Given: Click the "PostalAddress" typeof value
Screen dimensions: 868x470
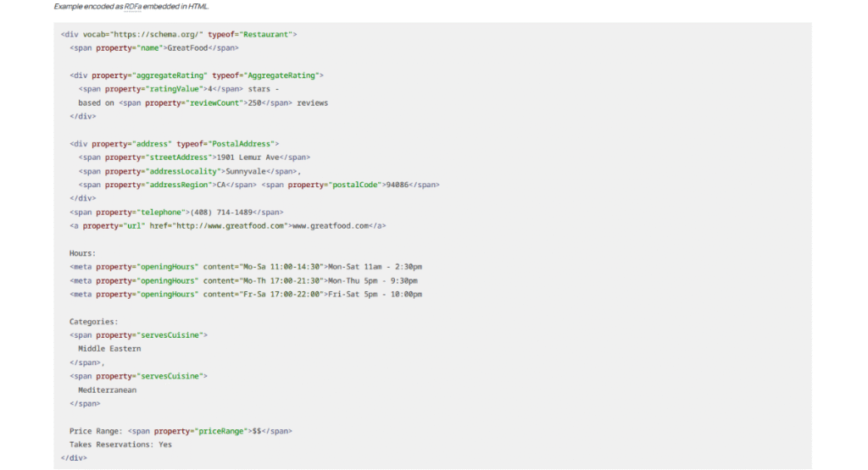Looking at the screenshot, I should [248, 144].
